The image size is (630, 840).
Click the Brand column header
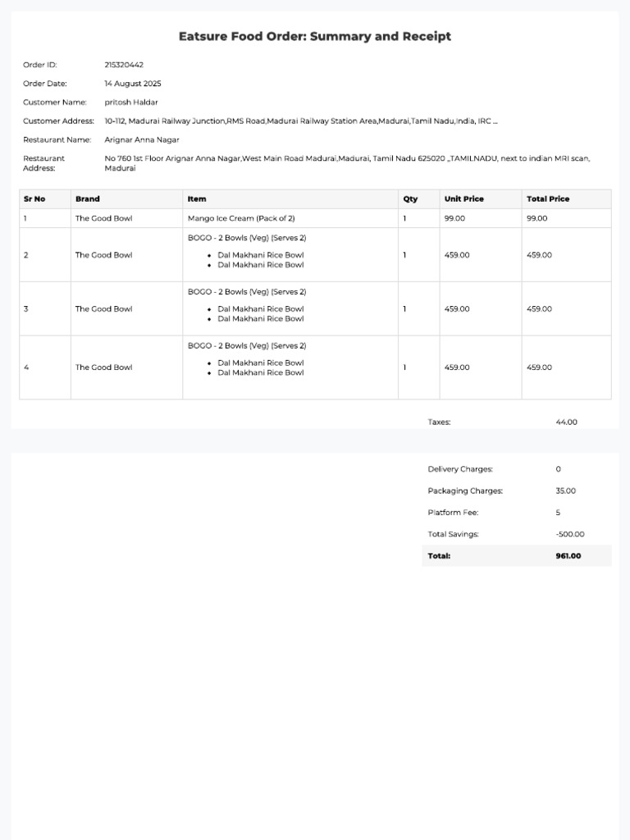click(87, 199)
